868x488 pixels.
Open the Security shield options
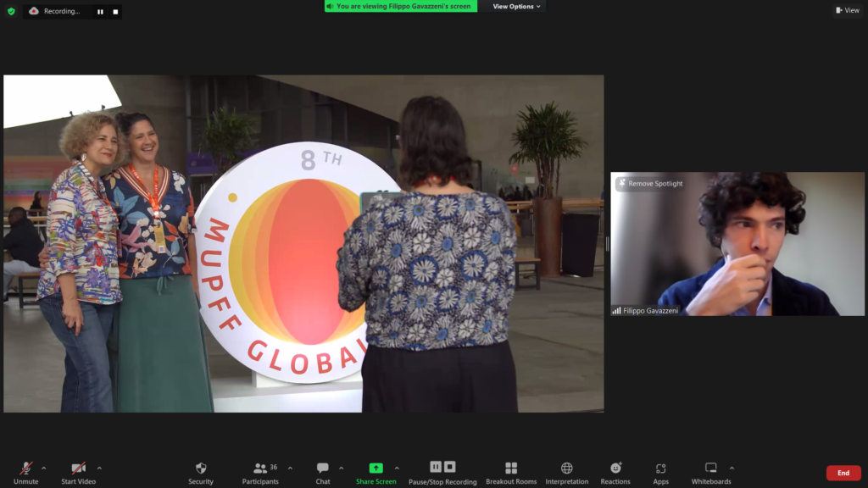(201, 472)
